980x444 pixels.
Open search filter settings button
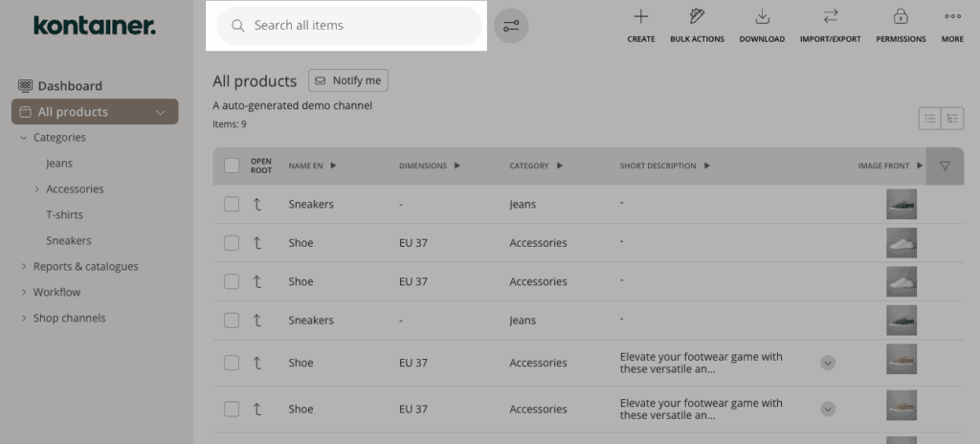511,26
